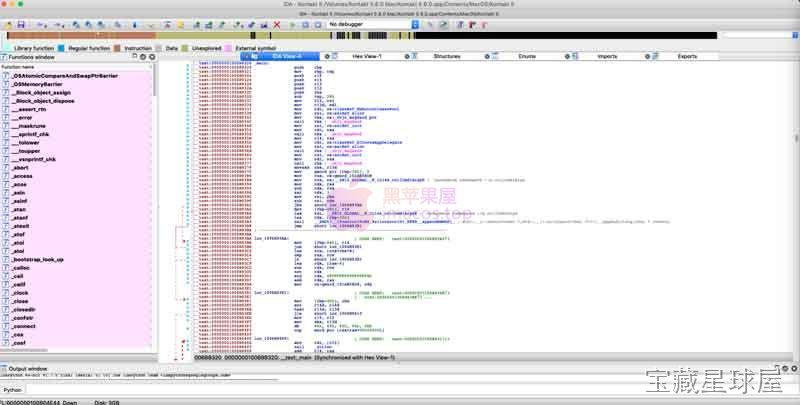Open the Structures tab
This screenshot has width=800, height=405.
[447, 56]
